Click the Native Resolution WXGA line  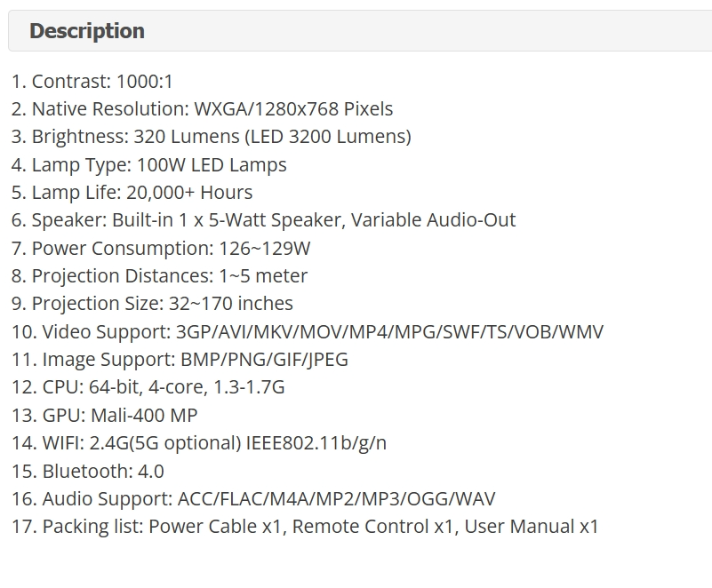[x=202, y=109]
